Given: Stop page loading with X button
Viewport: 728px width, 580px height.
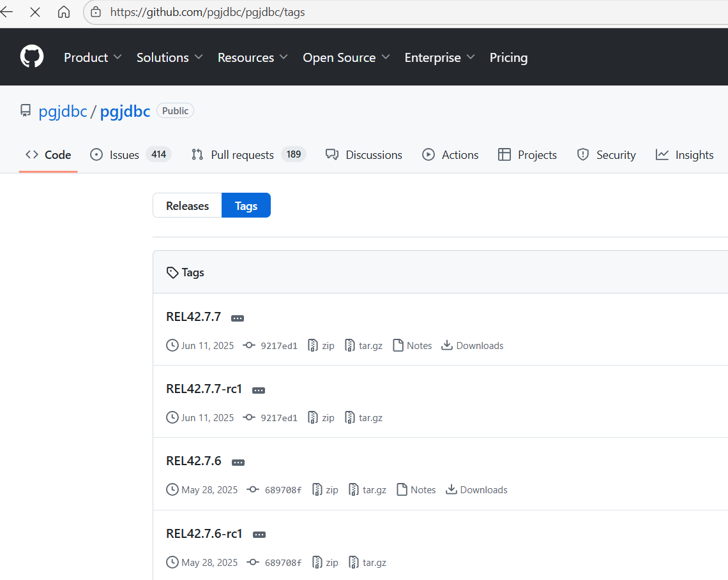Looking at the screenshot, I should coord(35,12).
